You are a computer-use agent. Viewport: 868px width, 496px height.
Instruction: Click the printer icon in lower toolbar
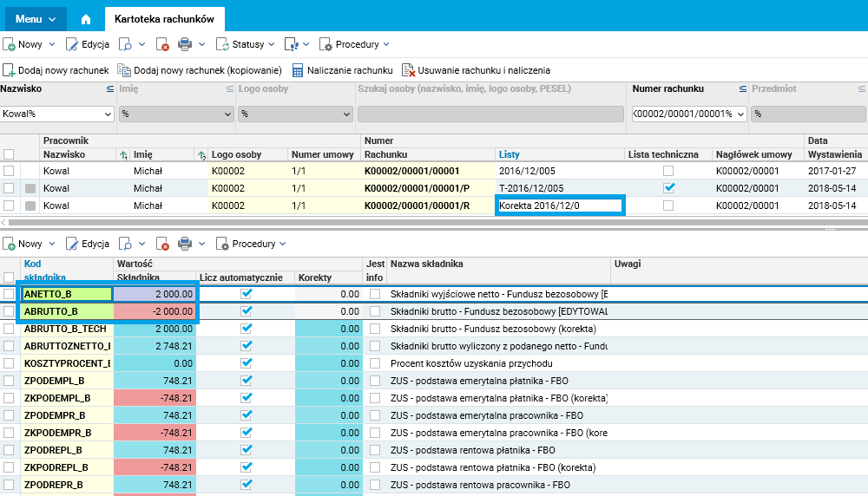185,244
